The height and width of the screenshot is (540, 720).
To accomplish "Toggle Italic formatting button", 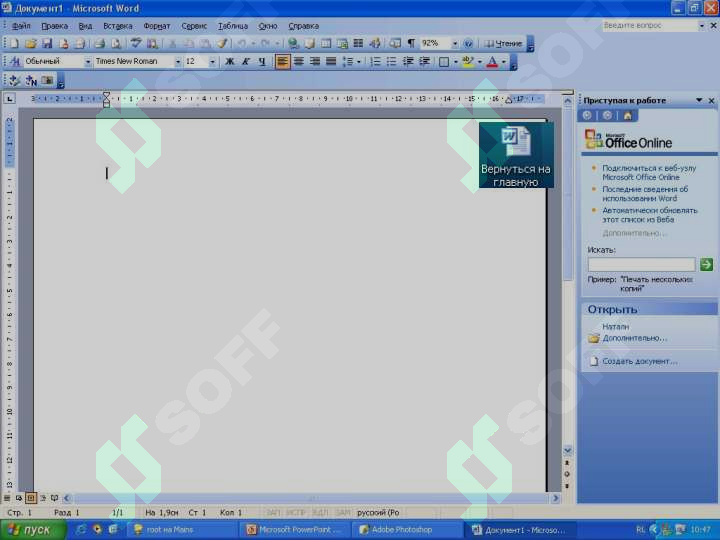I will tap(246, 62).
